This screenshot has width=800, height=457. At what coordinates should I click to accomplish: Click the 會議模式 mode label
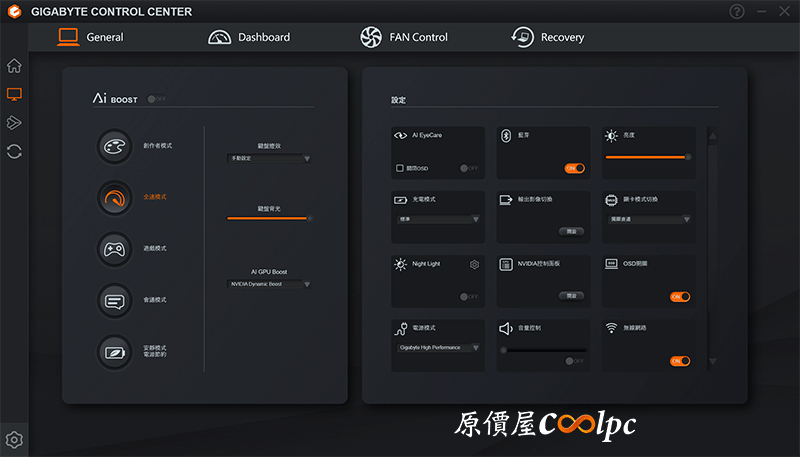pos(155,300)
